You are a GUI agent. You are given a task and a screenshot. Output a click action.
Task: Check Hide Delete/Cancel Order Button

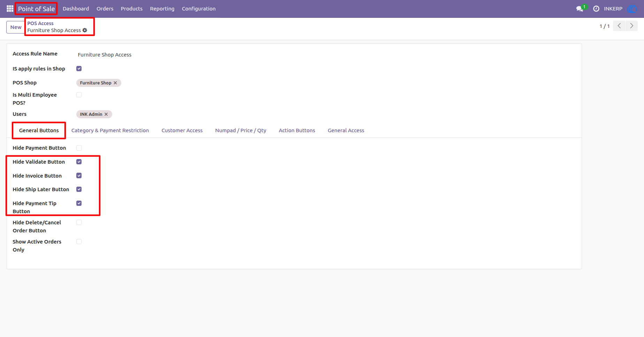pos(79,223)
